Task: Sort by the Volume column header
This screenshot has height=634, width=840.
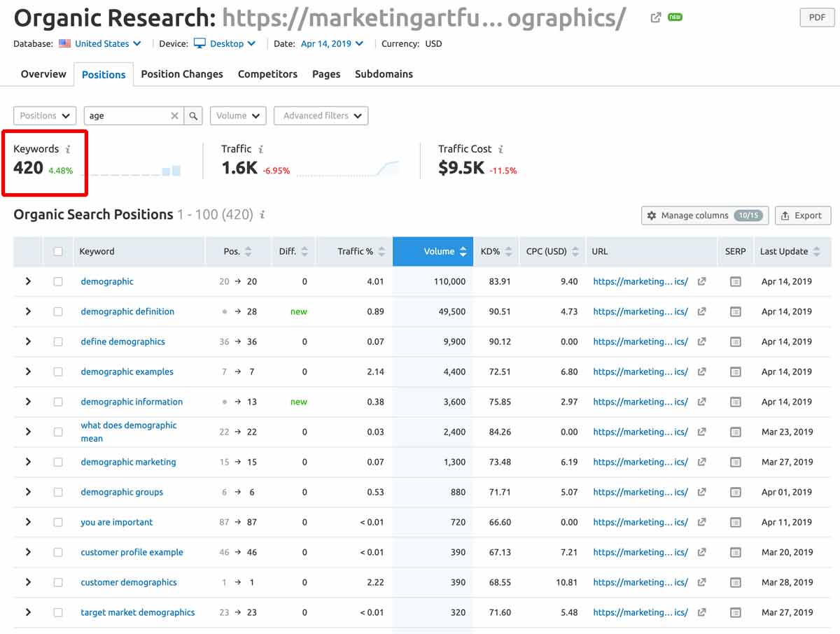Action: [x=433, y=252]
